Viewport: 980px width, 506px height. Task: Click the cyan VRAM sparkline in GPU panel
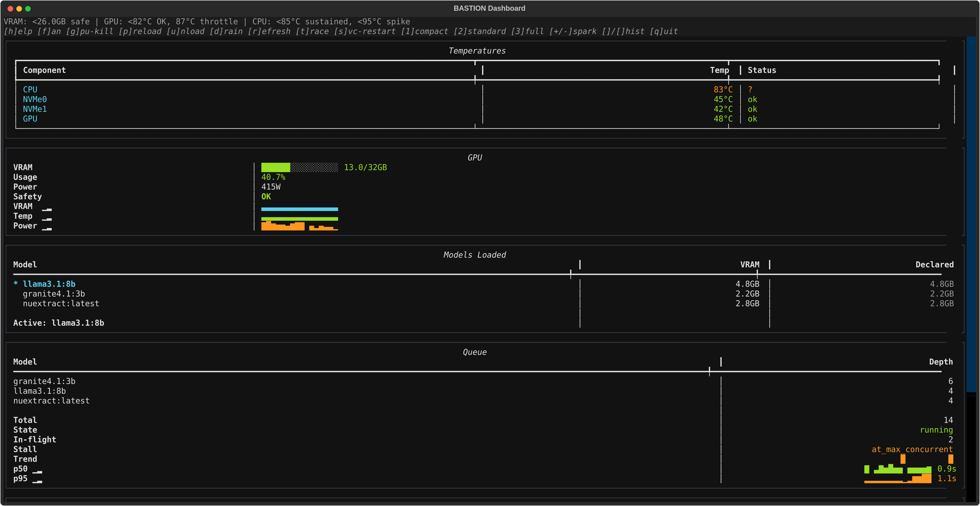point(299,209)
